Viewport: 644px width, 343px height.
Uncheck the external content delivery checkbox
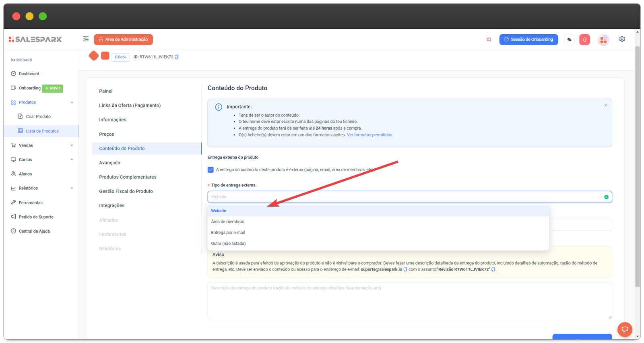tap(211, 169)
